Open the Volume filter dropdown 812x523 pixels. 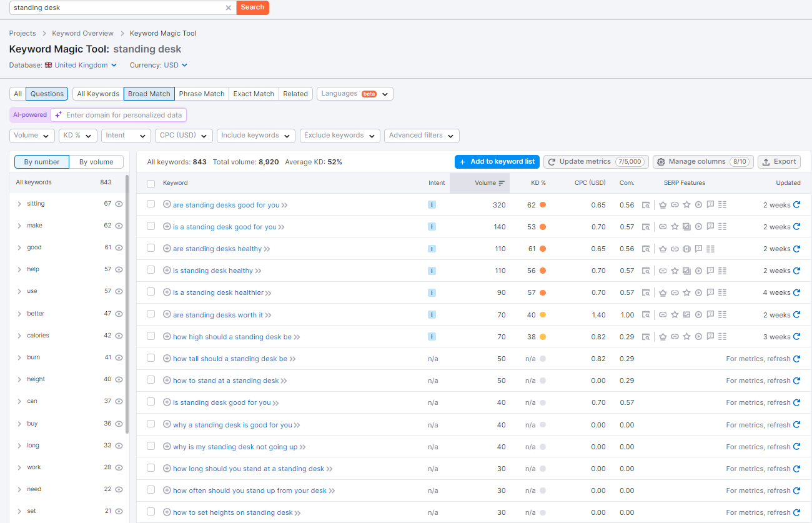pyautogui.click(x=32, y=136)
